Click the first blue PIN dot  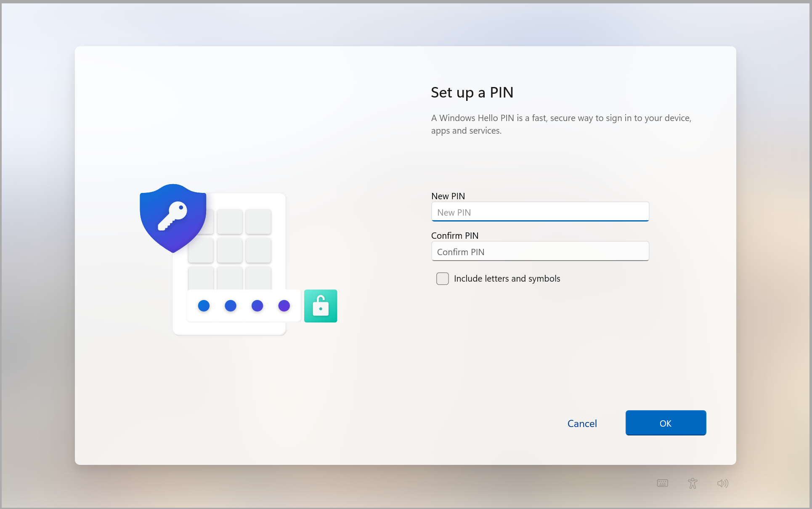coord(204,306)
